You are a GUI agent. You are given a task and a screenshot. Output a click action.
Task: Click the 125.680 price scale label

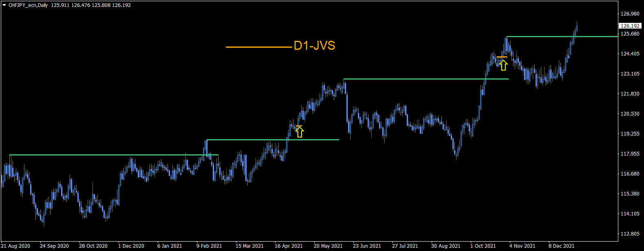click(x=630, y=34)
